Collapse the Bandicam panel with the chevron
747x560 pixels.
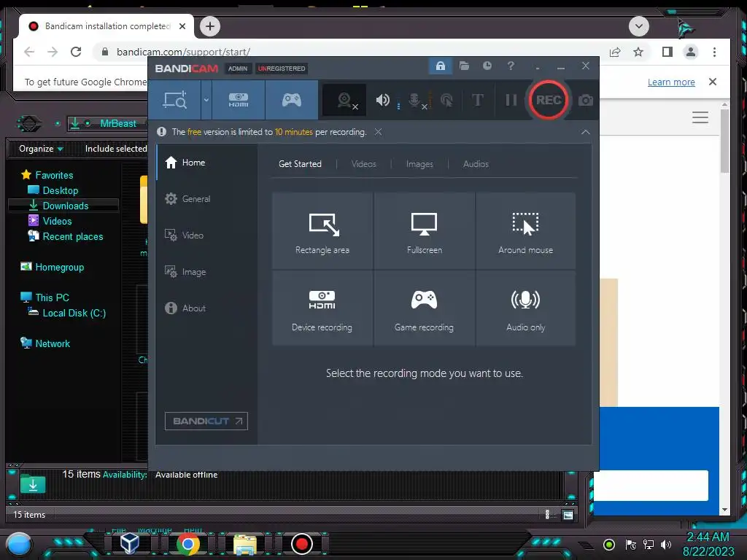click(586, 132)
